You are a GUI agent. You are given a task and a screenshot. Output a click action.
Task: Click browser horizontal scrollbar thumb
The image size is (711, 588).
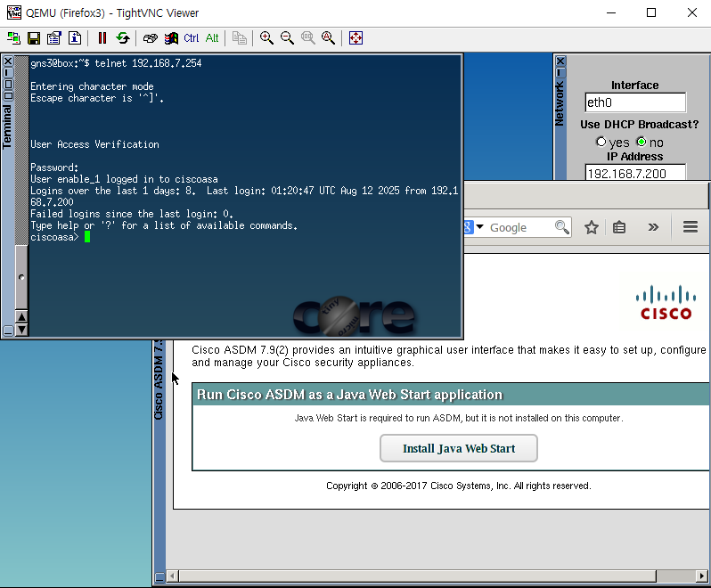pos(418,576)
